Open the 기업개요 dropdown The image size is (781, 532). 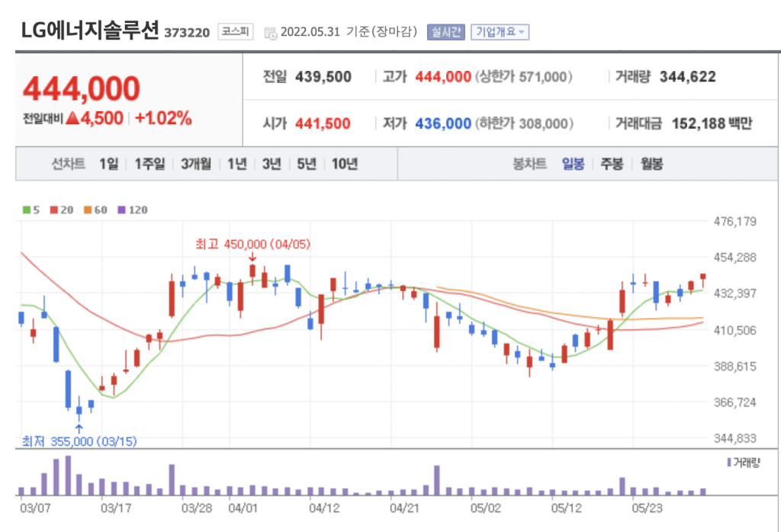500,32
